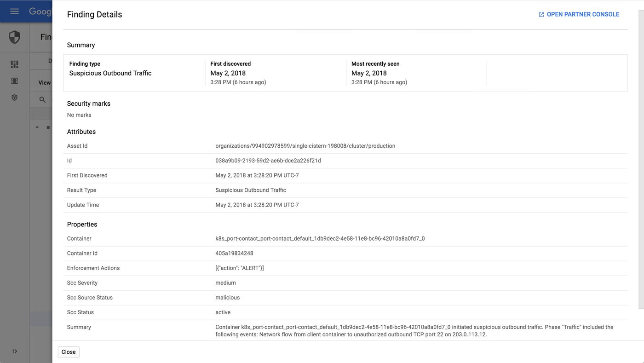Click the search magnifier icon
This screenshot has height=363, width=644.
point(42,100)
